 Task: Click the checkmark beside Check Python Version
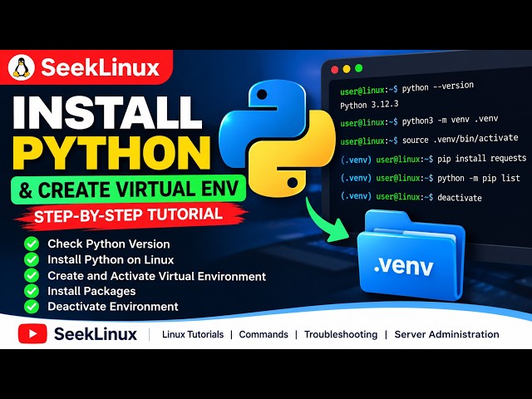click(x=32, y=244)
